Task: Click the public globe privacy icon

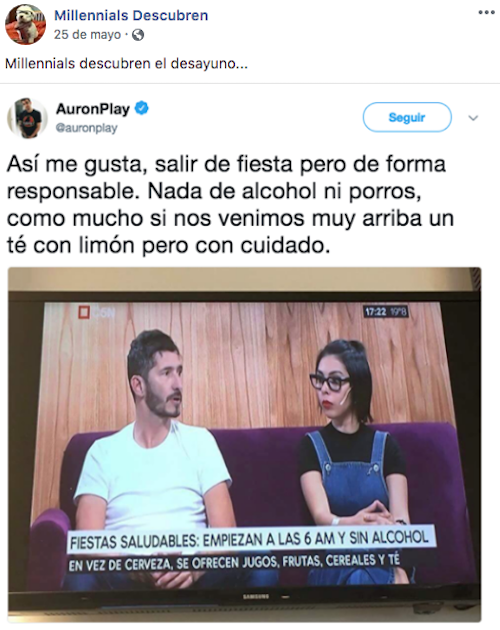Action: [138, 35]
